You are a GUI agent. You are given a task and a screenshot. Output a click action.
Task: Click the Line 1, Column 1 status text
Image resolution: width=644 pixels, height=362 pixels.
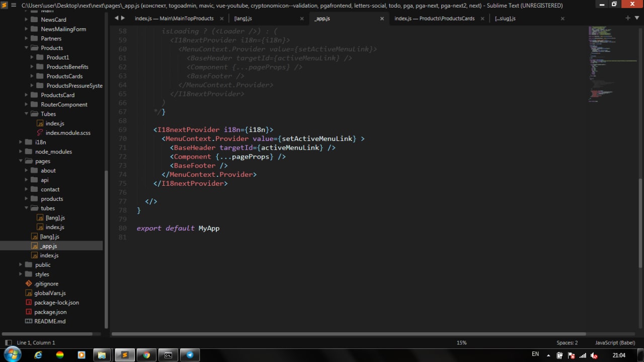click(36, 343)
